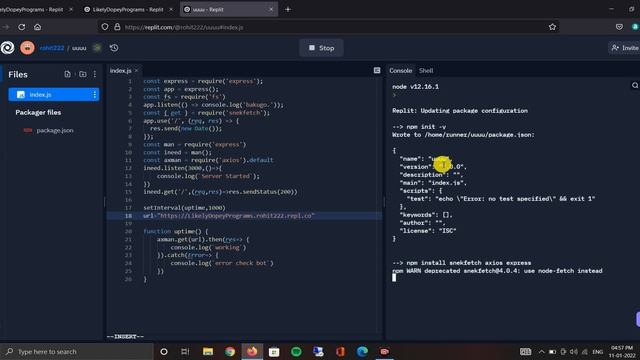The height and width of the screenshot is (360, 640).
Task: Open Cortana circle on the taskbar
Action: [x=164, y=351]
